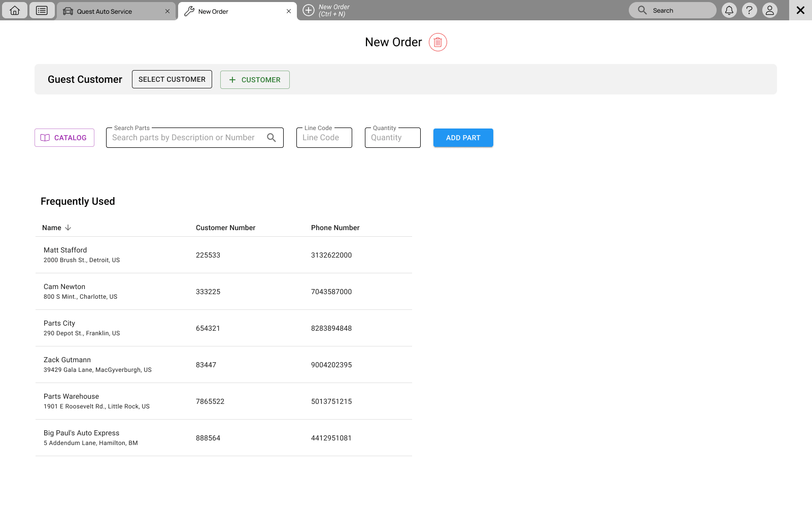
Task: Close the New Order tab
Action: pos(289,11)
